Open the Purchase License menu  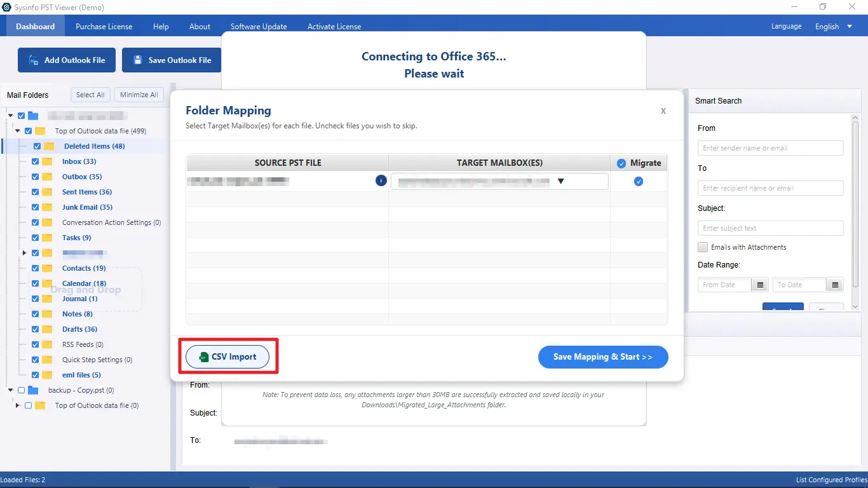point(104,27)
